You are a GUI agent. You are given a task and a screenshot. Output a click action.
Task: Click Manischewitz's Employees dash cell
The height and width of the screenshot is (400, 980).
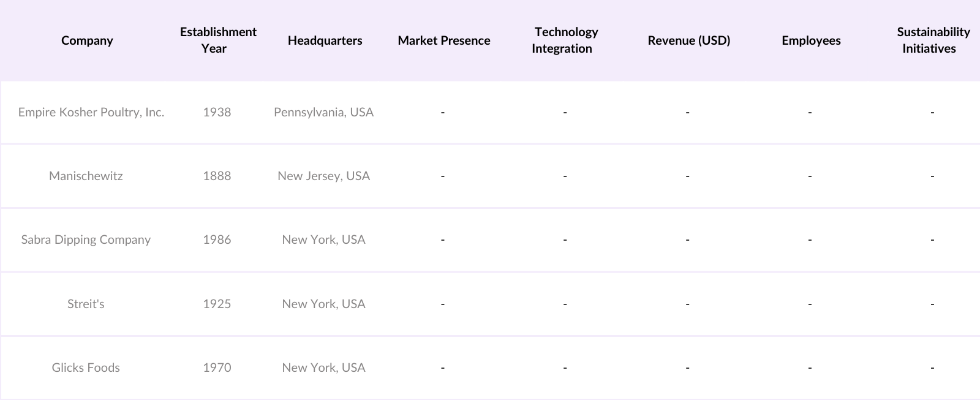pos(810,176)
